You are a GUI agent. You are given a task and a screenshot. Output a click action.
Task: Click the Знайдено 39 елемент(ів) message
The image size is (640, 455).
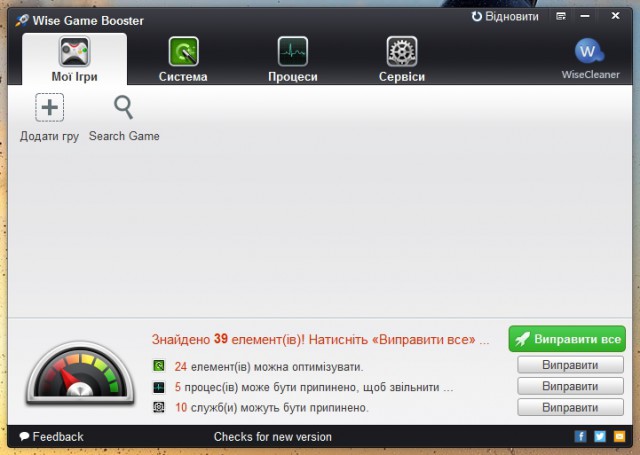click(320, 339)
